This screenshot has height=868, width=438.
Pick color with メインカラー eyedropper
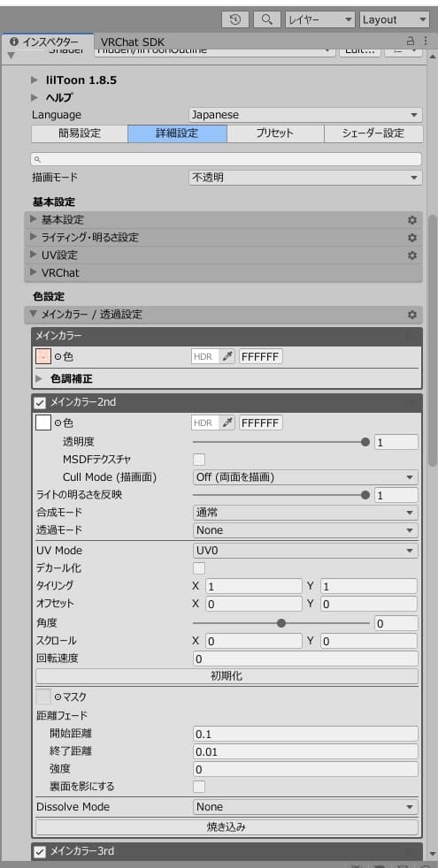click(x=227, y=357)
